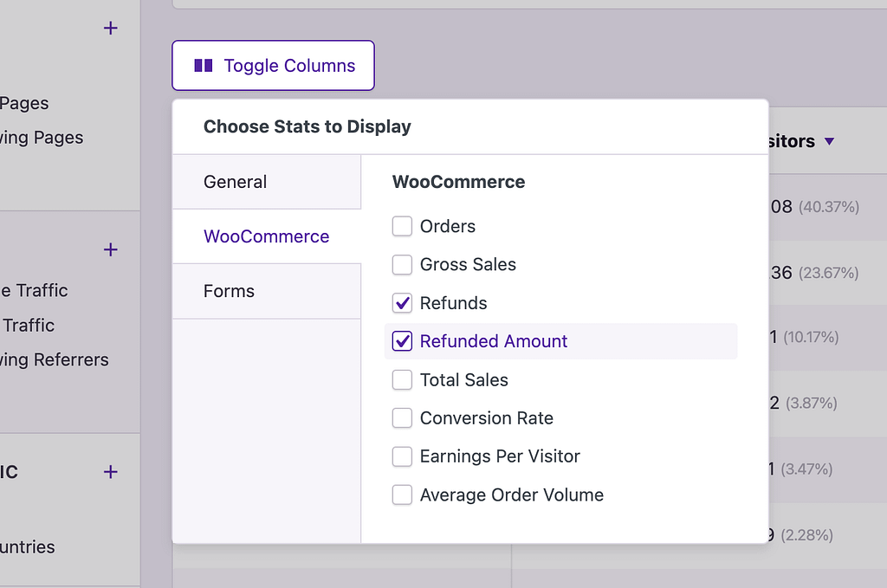This screenshot has height=588, width=887.
Task: Click the Pages sidebar link
Action: coord(24,103)
